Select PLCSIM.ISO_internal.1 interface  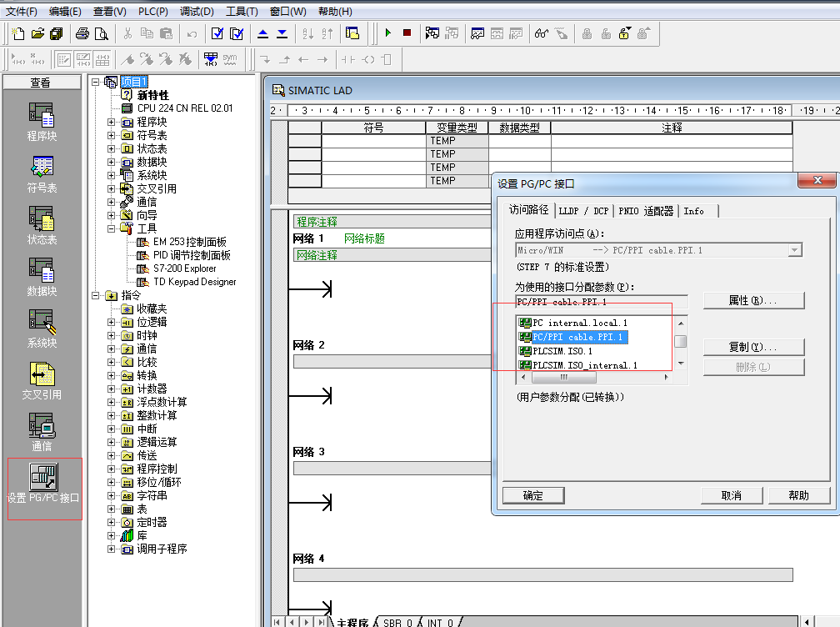coord(578,365)
